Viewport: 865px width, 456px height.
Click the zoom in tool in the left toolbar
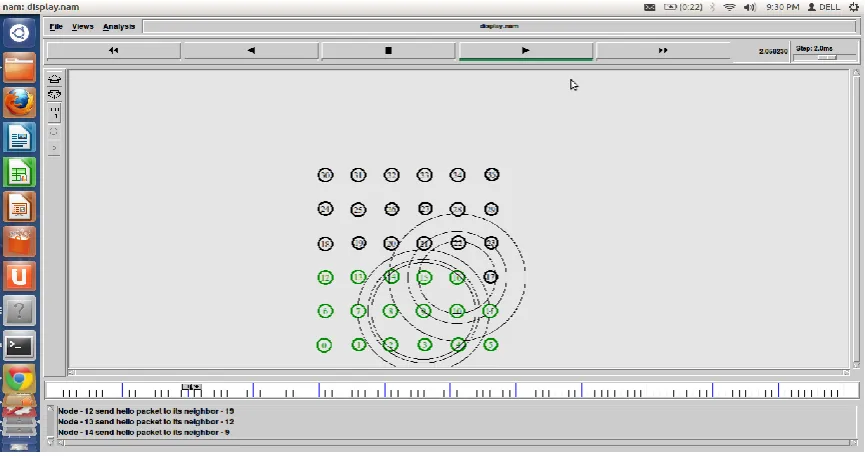pyautogui.click(x=54, y=79)
